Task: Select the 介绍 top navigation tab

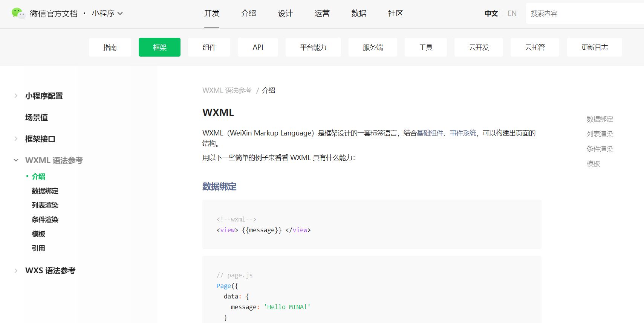Action: point(249,13)
